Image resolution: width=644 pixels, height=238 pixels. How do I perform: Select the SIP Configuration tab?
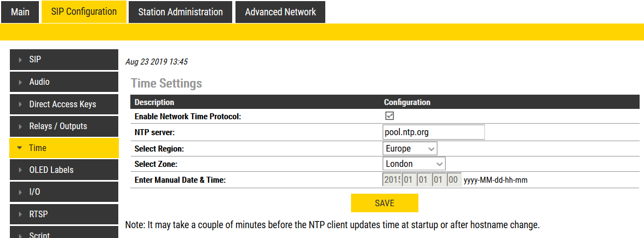coord(84,11)
